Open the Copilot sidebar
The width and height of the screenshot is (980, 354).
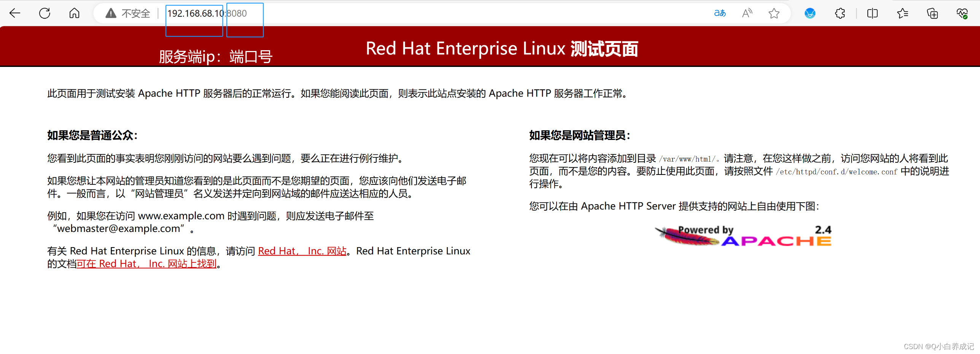coord(809,13)
